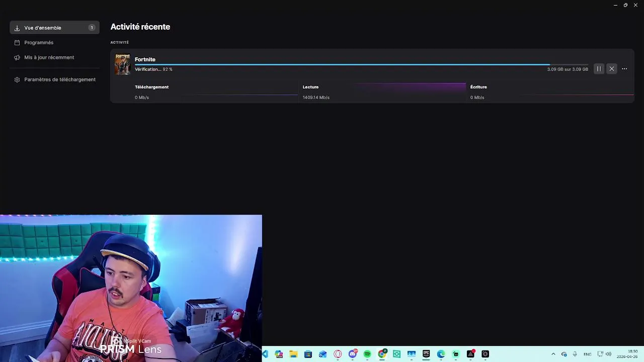Open Outlook from the taskbar
This screenshot has width=644, height=362.
coord(323,354)
